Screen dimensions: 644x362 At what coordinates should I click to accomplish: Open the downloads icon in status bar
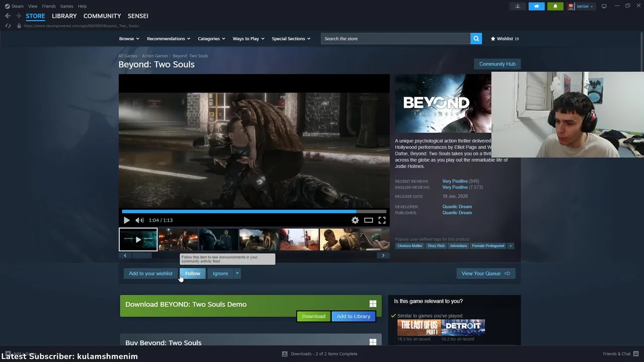[285, 354]
